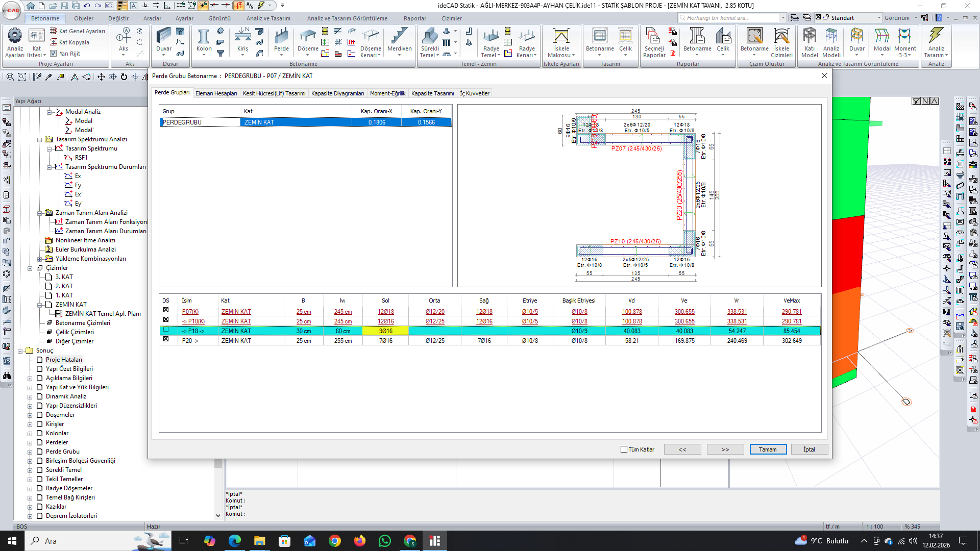Open the Analiz ve Tasarım ribbon tab

click(x=268, y=18)
